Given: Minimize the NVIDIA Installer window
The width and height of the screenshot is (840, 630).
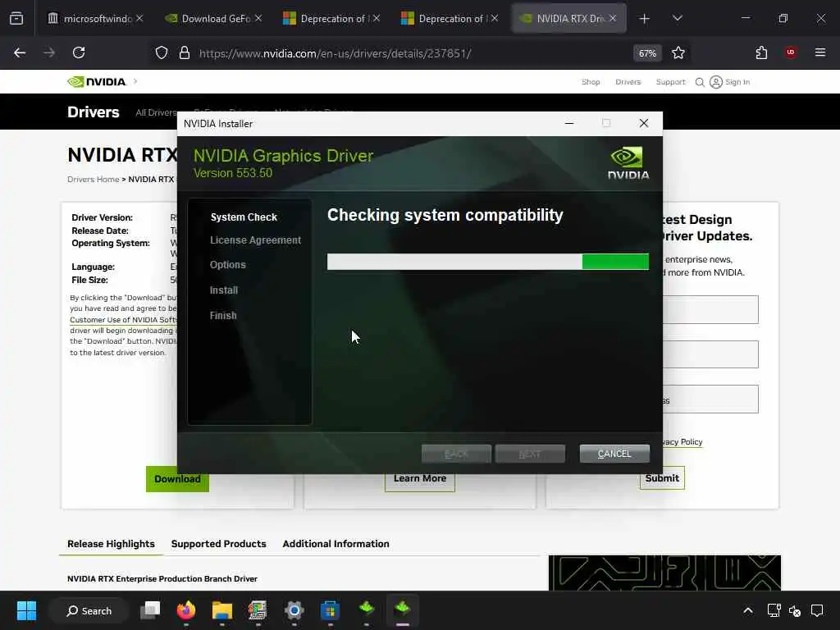Looking at the screenshot, I should pyautogui.click(x=569, y=123).
